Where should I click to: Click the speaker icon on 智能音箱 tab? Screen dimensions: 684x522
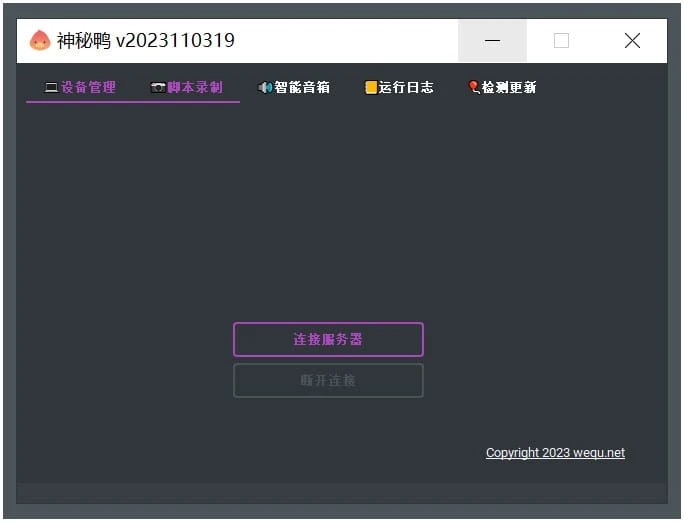coord(265,88)
